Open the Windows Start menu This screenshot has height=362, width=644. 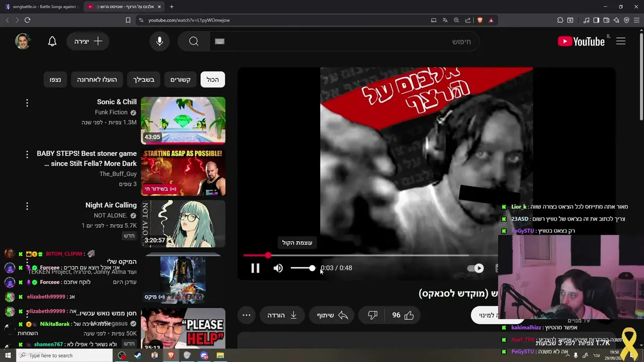[x=8, y=355]
